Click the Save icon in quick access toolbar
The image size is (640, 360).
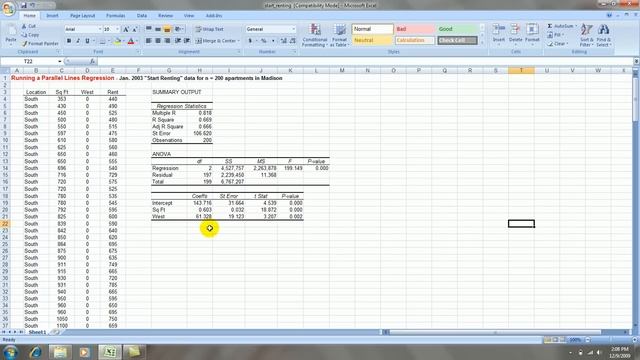point(24,5)
